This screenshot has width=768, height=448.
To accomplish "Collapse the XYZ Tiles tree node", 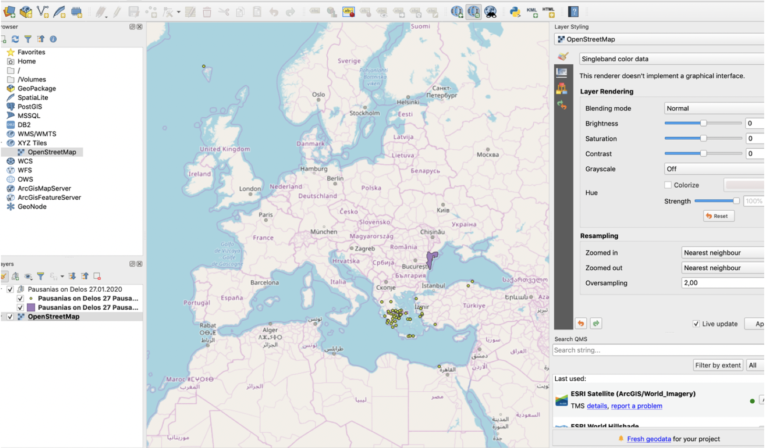I will pyautogui.click(x=2, y=143).
